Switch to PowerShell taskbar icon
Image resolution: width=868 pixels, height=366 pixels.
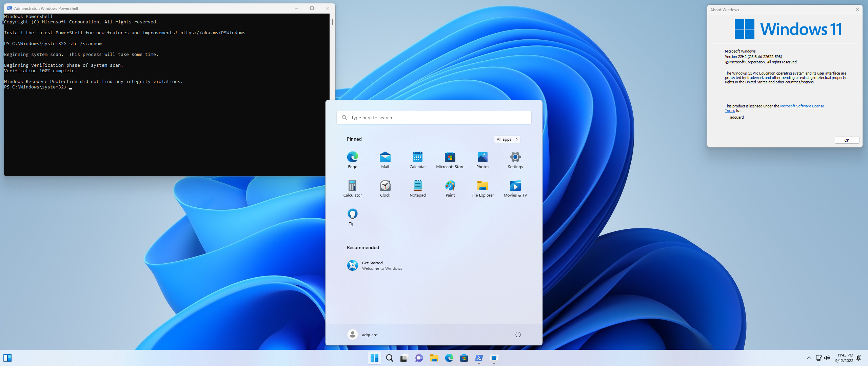[479, 358]
